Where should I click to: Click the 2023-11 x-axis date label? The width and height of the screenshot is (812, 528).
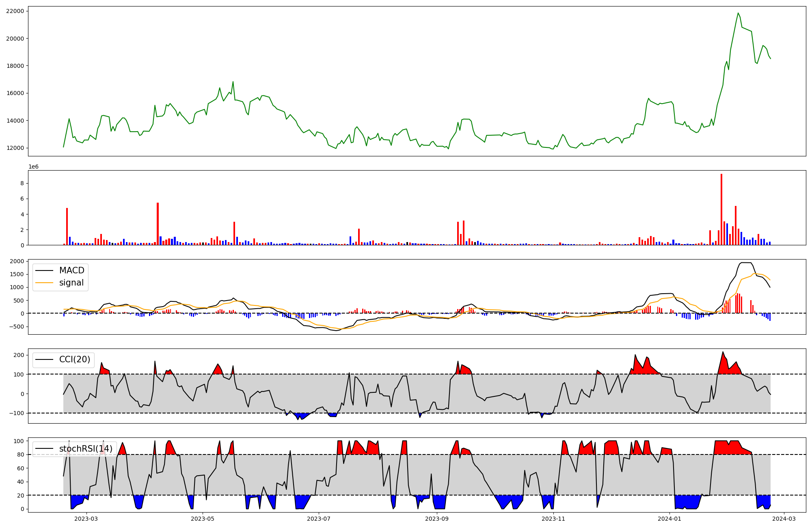click(553, 519)
